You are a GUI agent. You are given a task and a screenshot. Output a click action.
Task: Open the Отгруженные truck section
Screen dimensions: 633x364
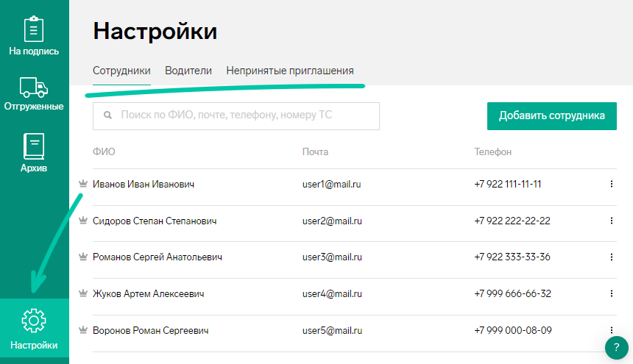[34, 94]
